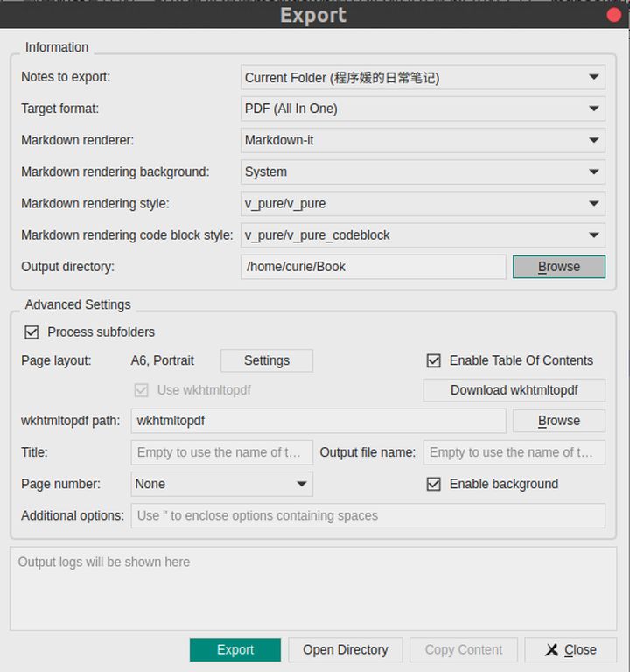Click Open Directory button
This screenshot has width=630, height=672.
coord(345,650)
